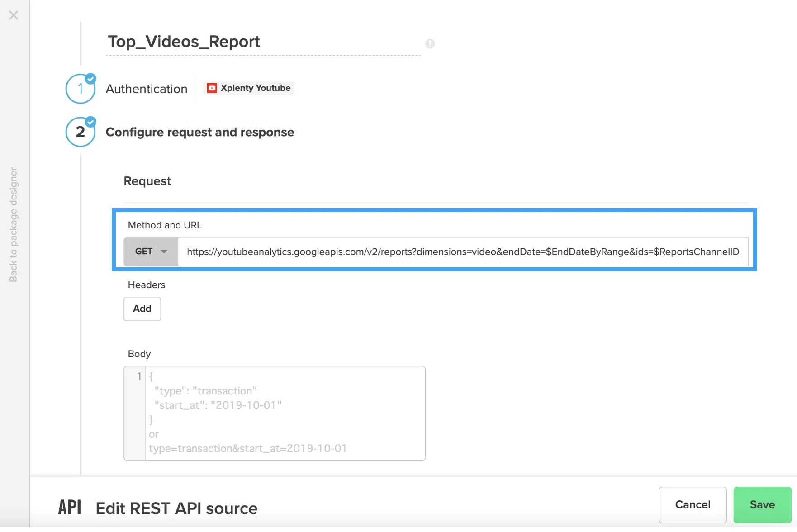Click Configure request and response heading
This screenshot has width=797, height=532.
pyautogui.click(x=200, y=132)
